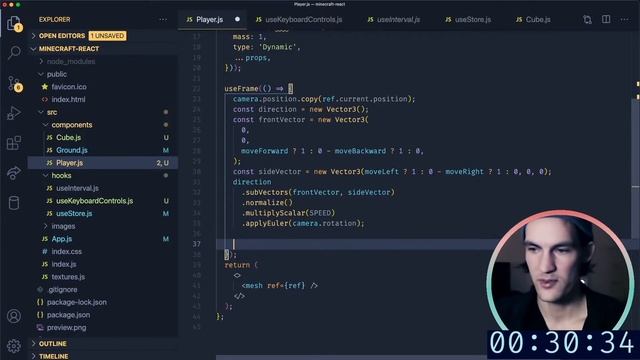Switch to the useKeyboardControls.js tab
The width and height of the screenshot is (640, 360).
304,20
